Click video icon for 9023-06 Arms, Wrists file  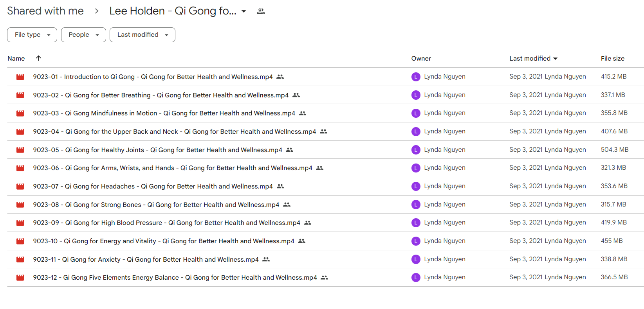pyautogui.click(x=20, y=168)
